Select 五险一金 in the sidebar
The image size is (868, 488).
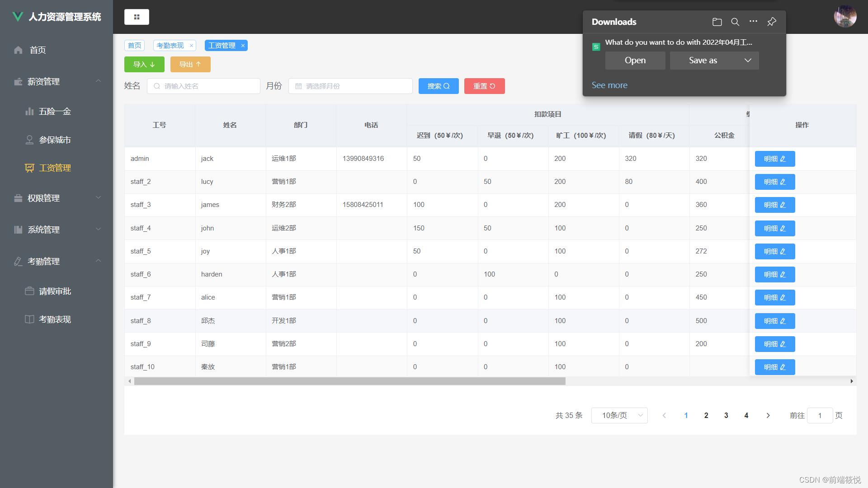pyautogui.click(x=55, y=112)
